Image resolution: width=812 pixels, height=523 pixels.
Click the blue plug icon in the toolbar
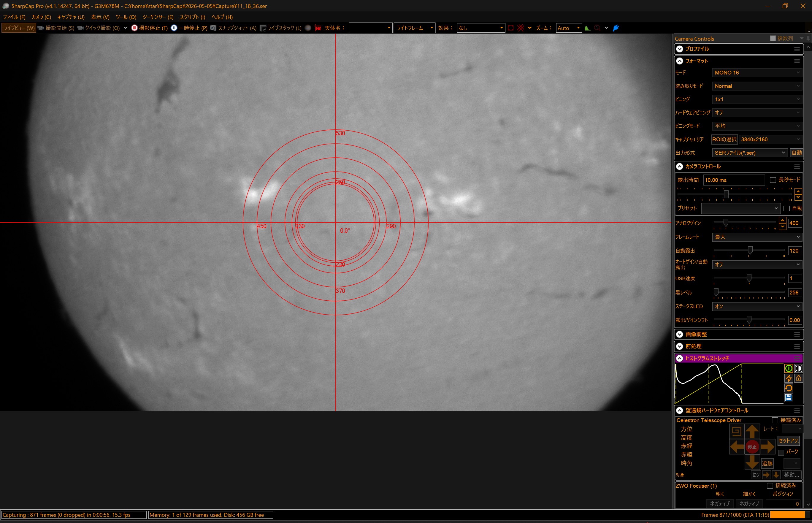(x=616, y=28)
